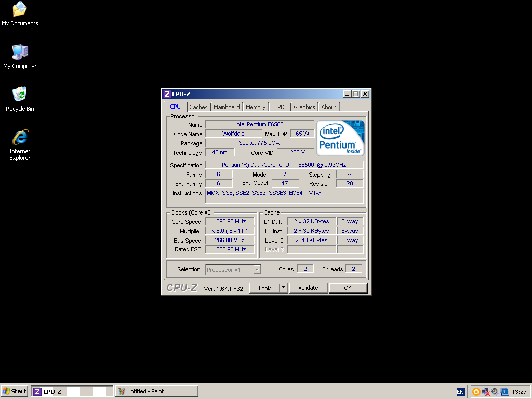Click the network disconnected tray icon

tap(486, 392)
